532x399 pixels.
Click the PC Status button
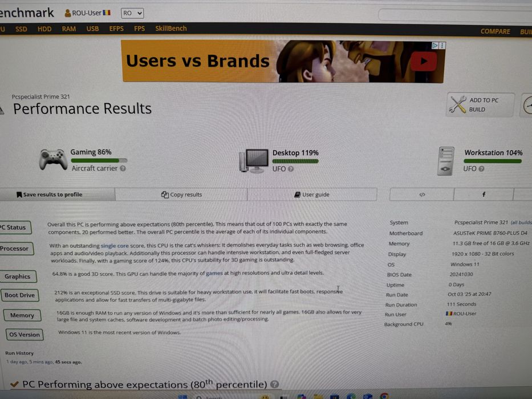click(x=15, y=227)
